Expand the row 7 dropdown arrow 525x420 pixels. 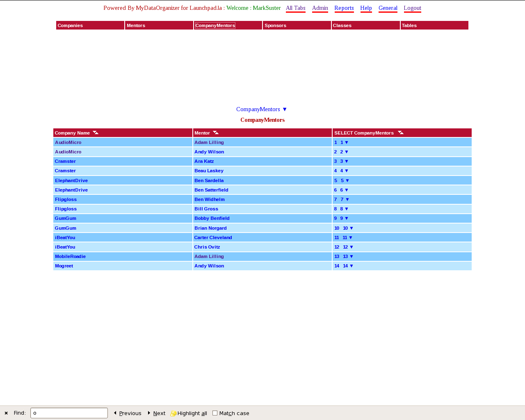pos(347,199)
